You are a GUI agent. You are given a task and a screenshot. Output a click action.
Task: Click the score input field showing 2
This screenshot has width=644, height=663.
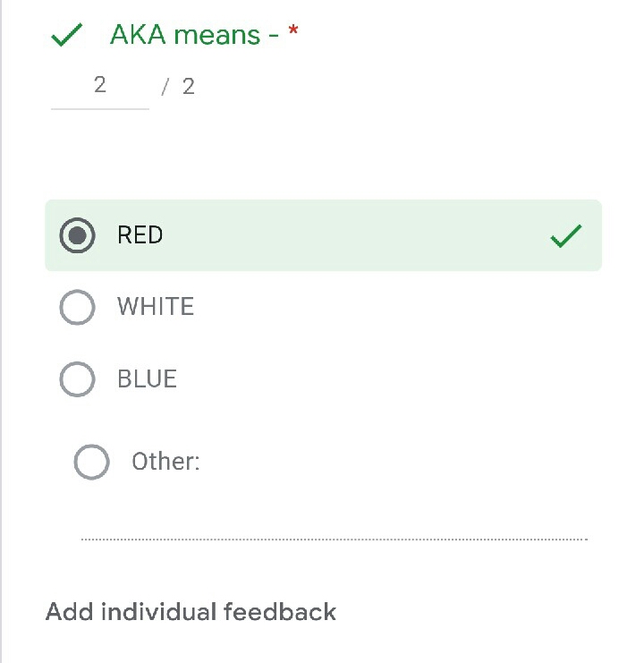pyautogui.click(x=99, y=86)
